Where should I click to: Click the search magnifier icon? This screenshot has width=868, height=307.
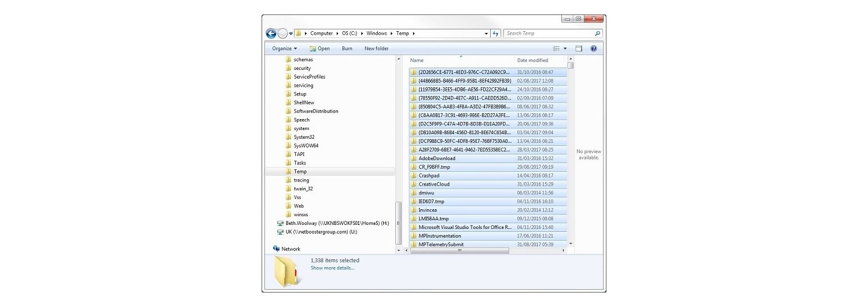pos(597,34)
